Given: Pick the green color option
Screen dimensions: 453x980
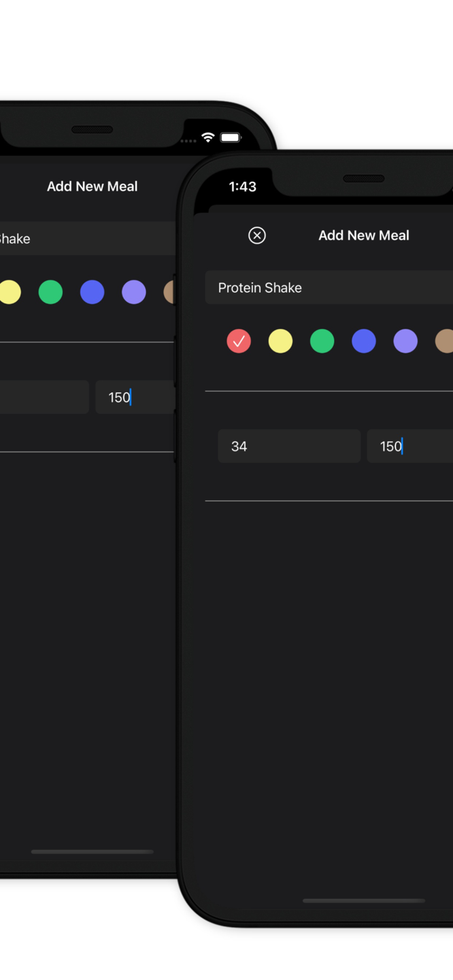Looking at the screenshot, I should click(322, 341).
